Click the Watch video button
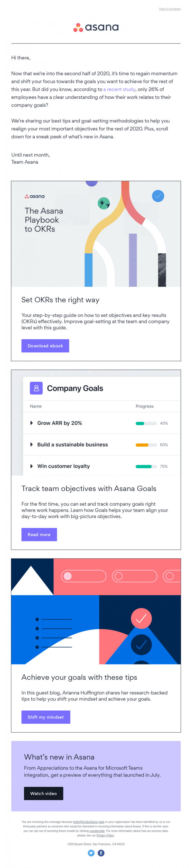Image resolution: width=192 pixels, height=868 pixels. click(x=43, y=793)
